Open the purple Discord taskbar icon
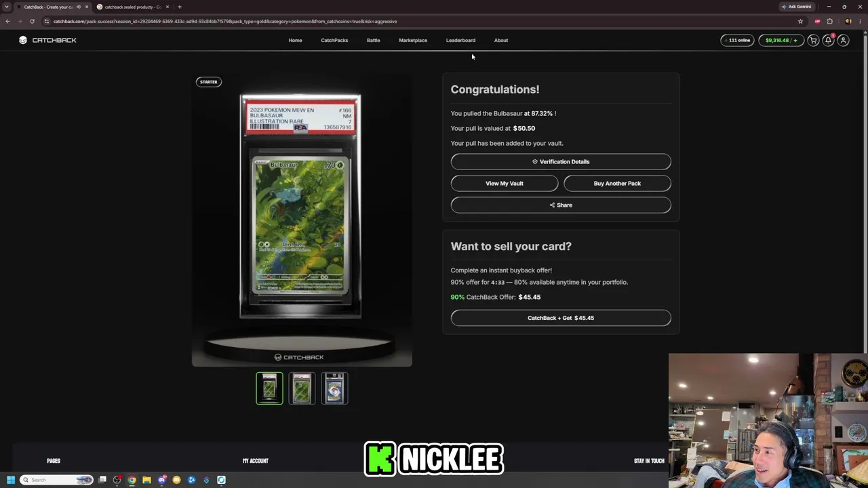 pyautogui.click(x=162, y=480)
